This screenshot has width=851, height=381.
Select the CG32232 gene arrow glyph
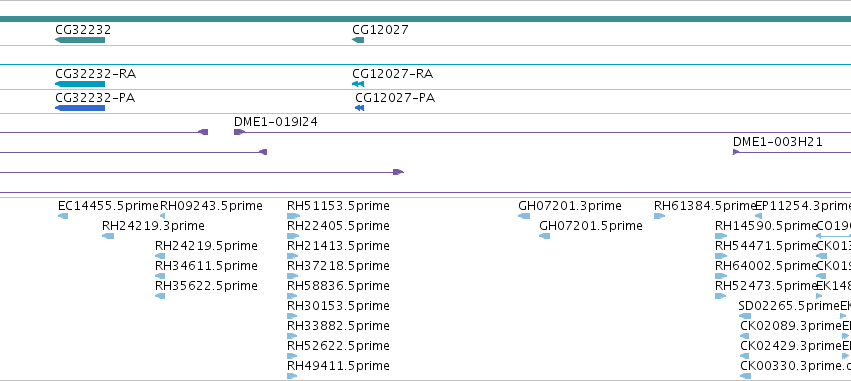[x=80, y=40]
